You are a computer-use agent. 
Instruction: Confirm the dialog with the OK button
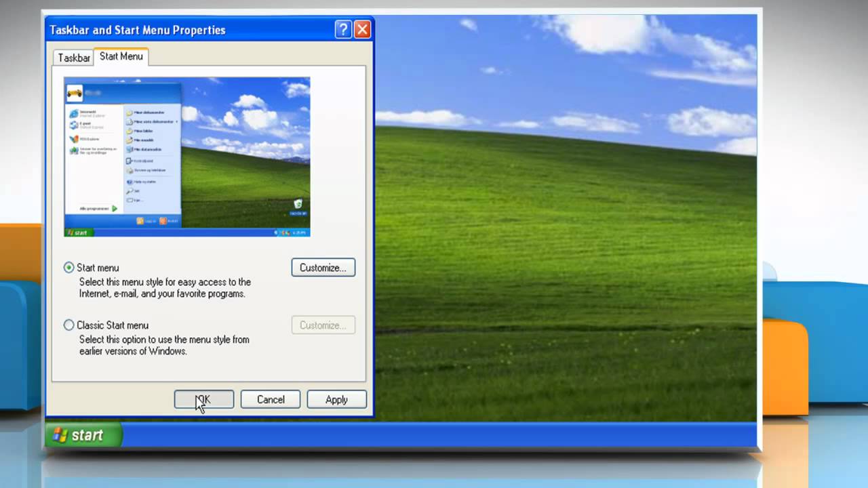click(204, 399)
